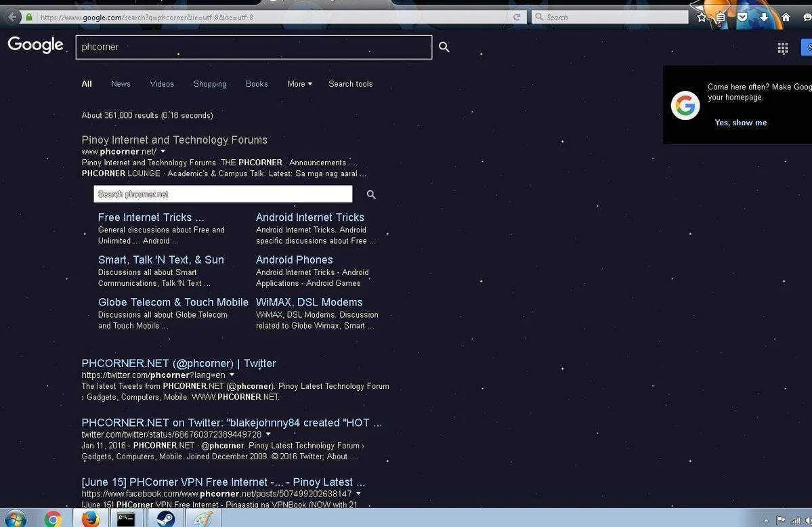Open the Windows Start button
The height and width of the screenshot is (527, 812).
[14, 518]
